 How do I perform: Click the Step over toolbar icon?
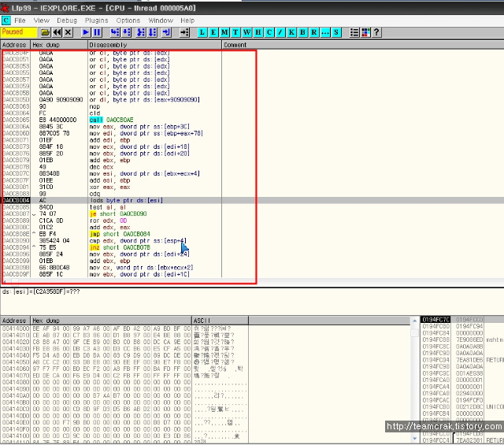point(127,32)
